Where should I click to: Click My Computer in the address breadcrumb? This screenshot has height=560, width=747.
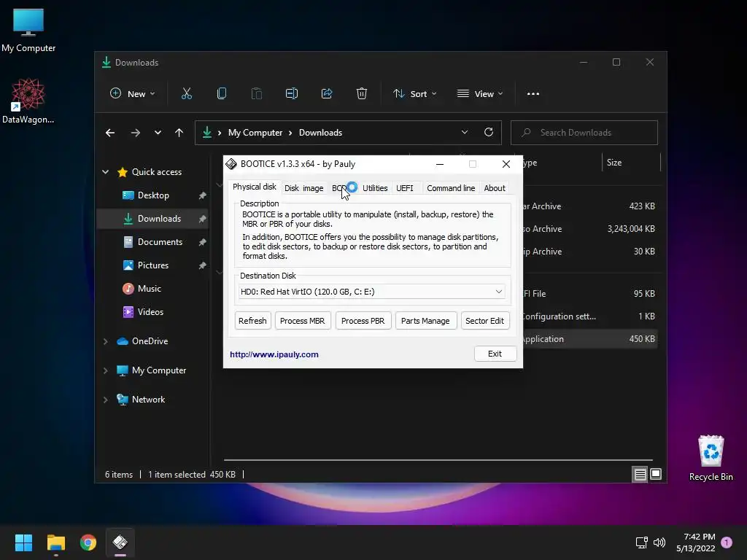click(255, 133)
